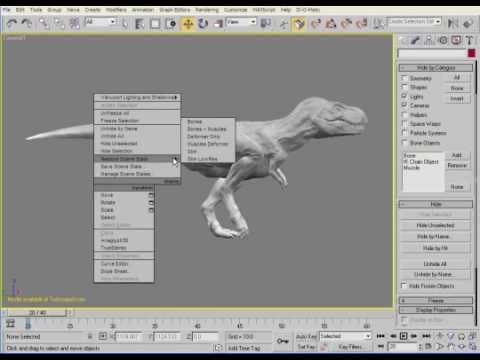Select Unhide by Name in context menu
The height and width of the screenshot is (360, 480).
(x=137, y=129)
